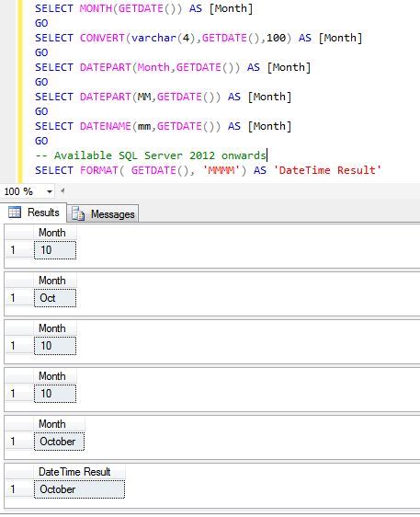Click the 'DateTime Result' alias string in the code
420x517 pixels.
(327, 170)
